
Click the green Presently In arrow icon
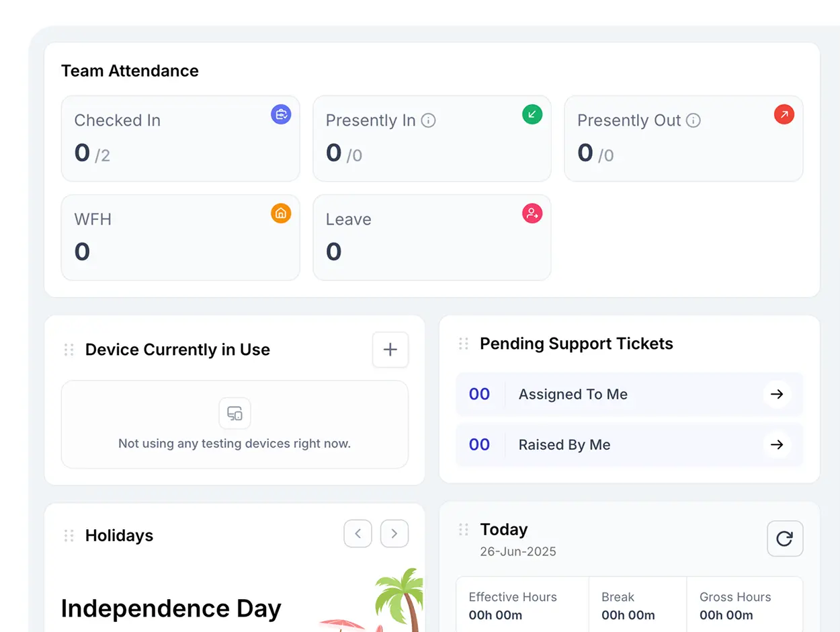532,114
